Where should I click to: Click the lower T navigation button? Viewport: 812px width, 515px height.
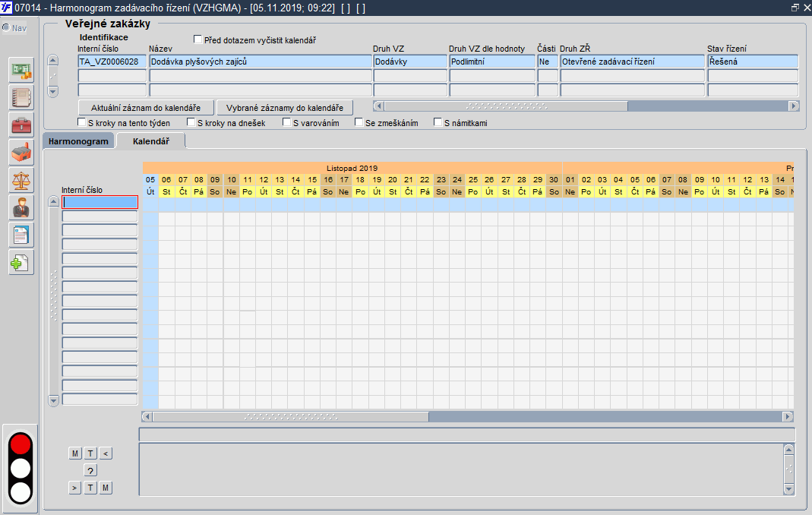coord(90,488)
